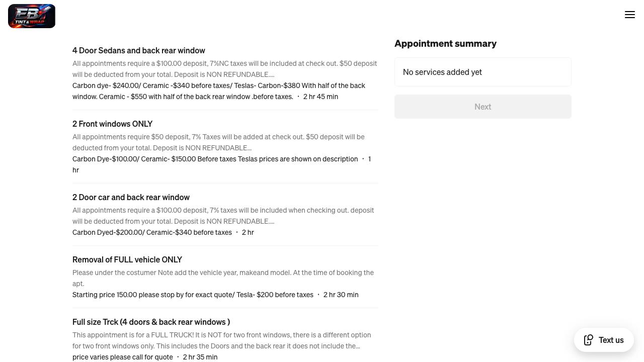644x362 pixels.
Task: Open the hamburger menu
Action: tap(630, 15)
